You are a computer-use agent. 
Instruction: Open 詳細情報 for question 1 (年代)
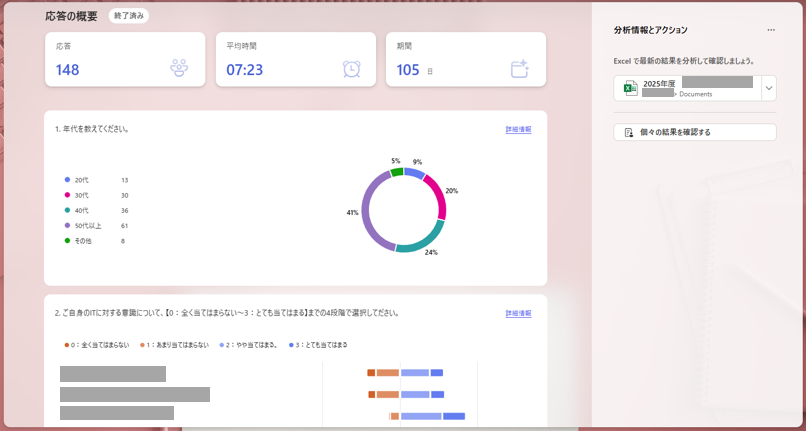(x=518, y=130)
